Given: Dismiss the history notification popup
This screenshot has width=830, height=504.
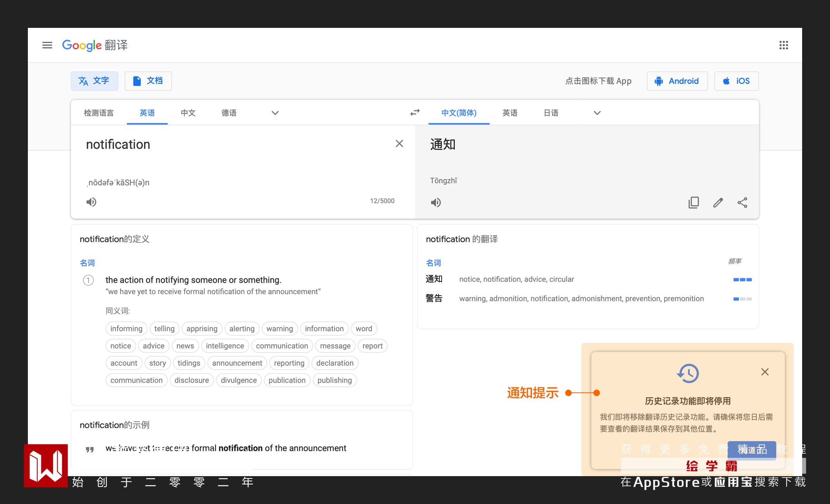Looking at the screenshot, I should pyautogui.click(x=765, y=372).
